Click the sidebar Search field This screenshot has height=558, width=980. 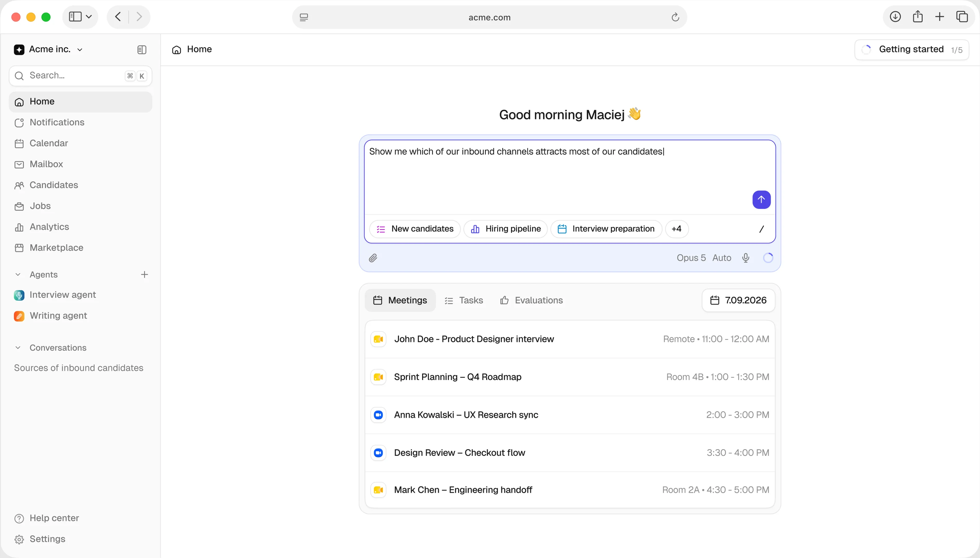coord(81,76)
